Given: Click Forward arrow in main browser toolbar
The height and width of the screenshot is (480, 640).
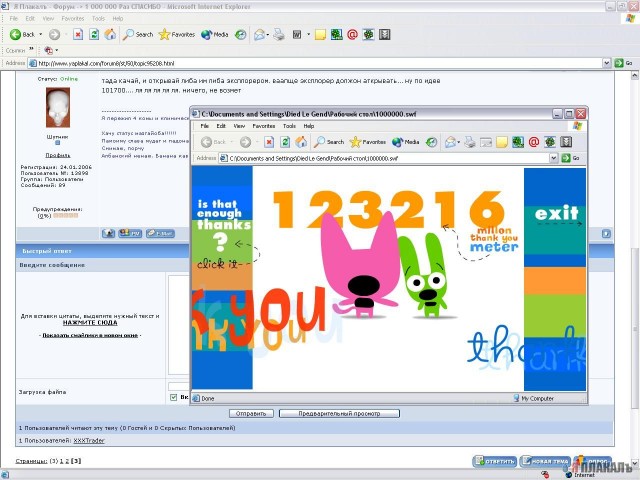Looking at the screenshot, I should [54, 35].
